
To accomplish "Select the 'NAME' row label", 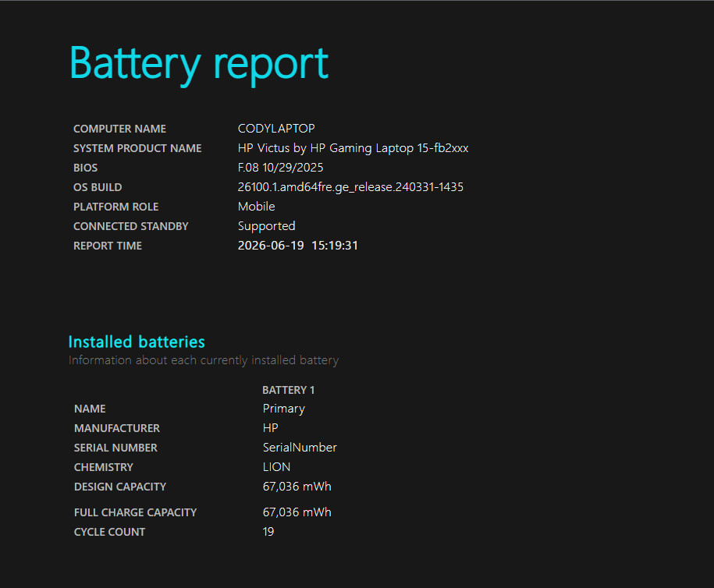I will [x=90, y=409].
